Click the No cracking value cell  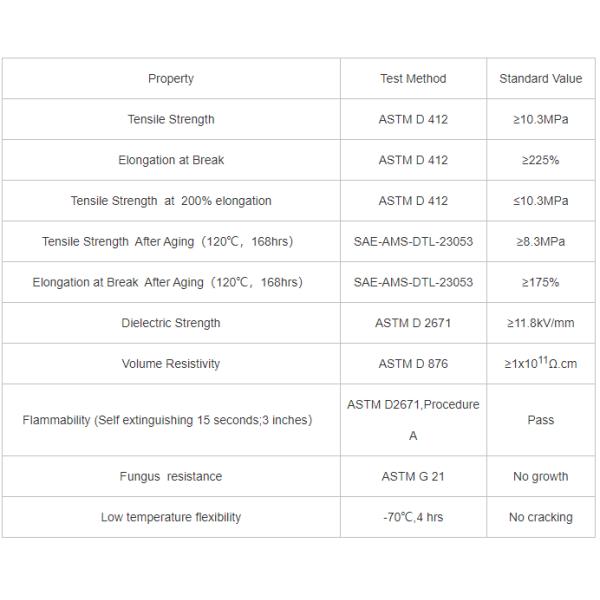coord(541,517)
